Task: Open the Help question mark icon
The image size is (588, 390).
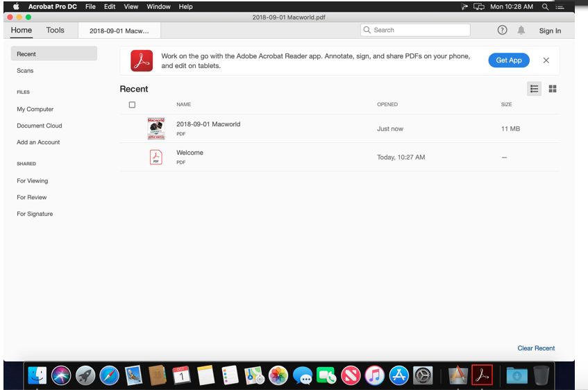Action: [502, 30]
